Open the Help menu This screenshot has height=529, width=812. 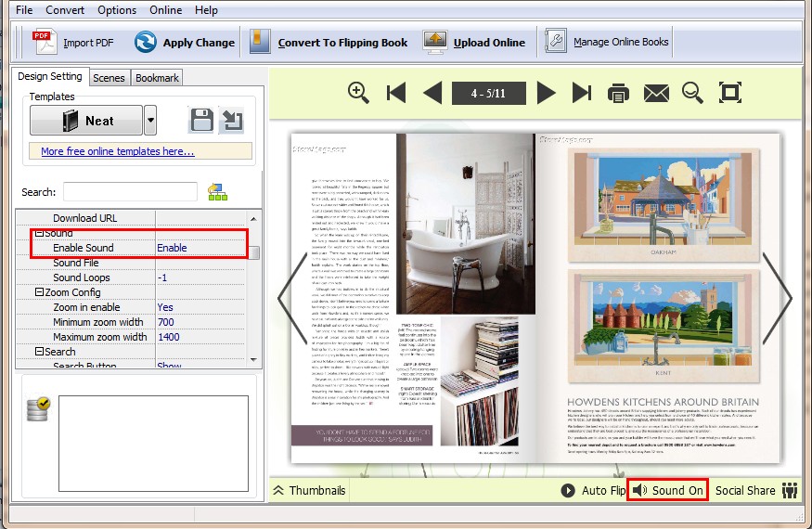click(x=206, y=10)
